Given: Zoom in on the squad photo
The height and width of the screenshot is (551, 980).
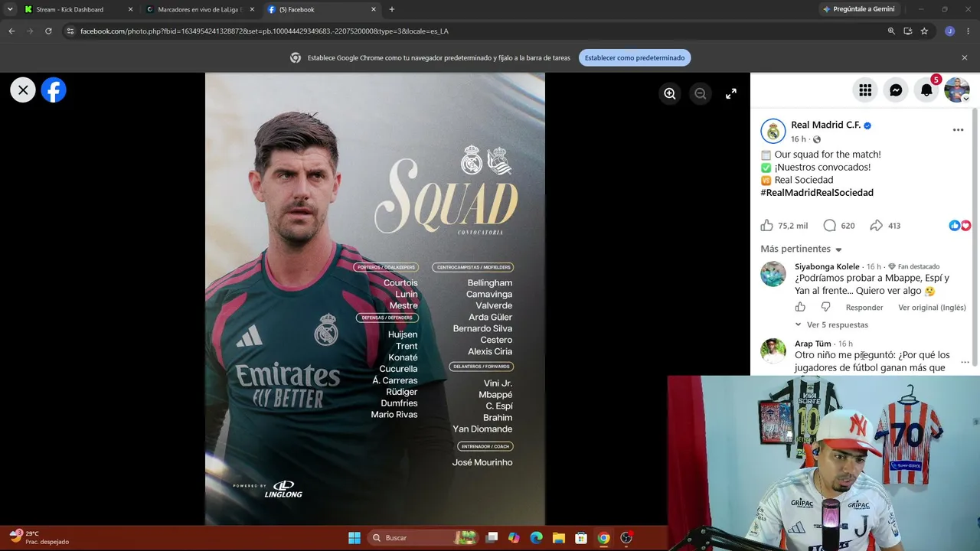Looking at the screenshot, I should (670, 93).
